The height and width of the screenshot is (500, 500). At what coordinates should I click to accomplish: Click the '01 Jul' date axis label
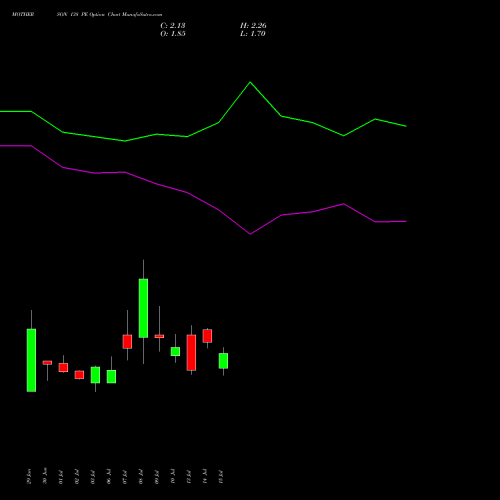pos(61,477)
